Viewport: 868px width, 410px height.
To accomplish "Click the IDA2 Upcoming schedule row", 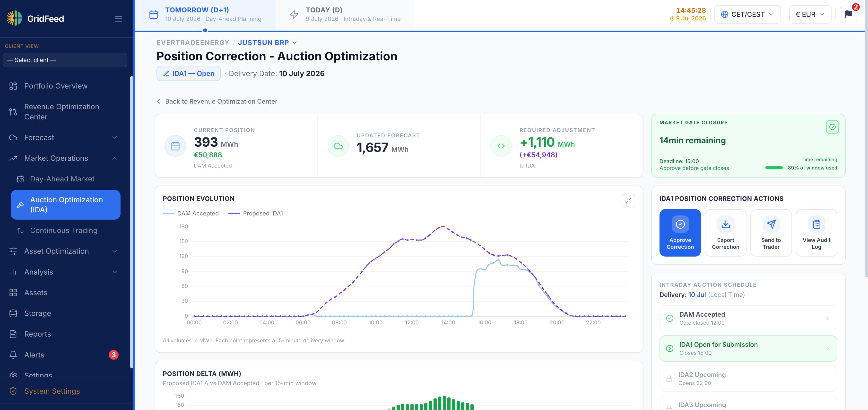I will 748,379.
